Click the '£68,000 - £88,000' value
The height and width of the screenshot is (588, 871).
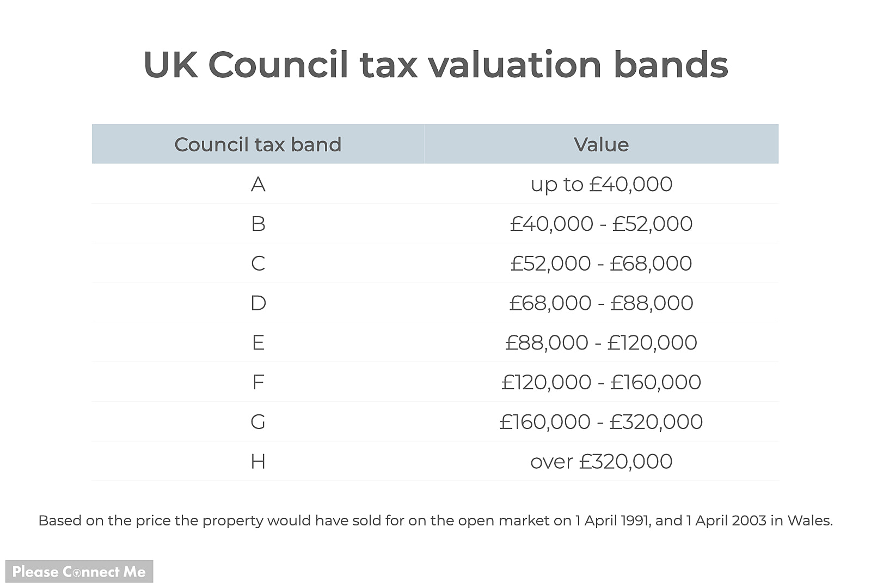601,303
